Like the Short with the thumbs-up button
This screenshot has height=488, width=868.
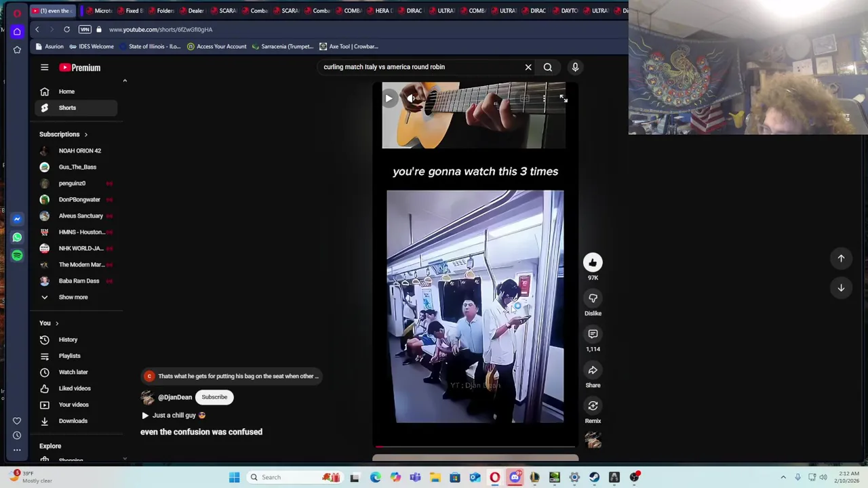point(593,262)
